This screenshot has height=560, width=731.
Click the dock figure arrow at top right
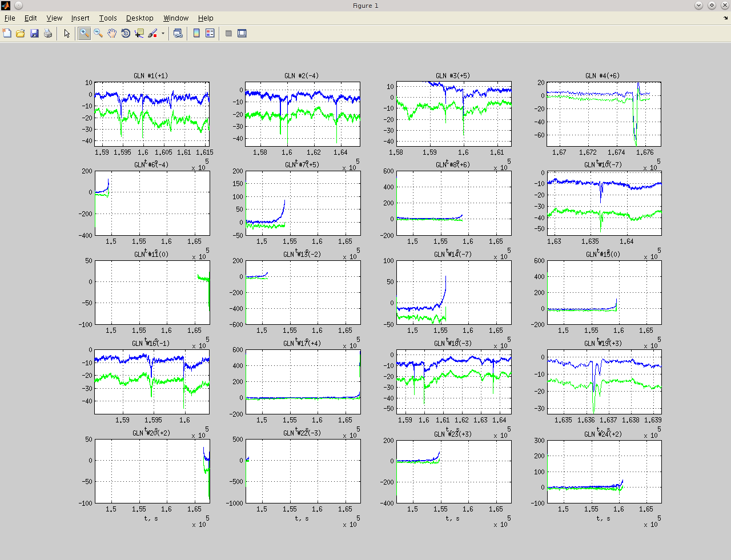pos(726,18)
